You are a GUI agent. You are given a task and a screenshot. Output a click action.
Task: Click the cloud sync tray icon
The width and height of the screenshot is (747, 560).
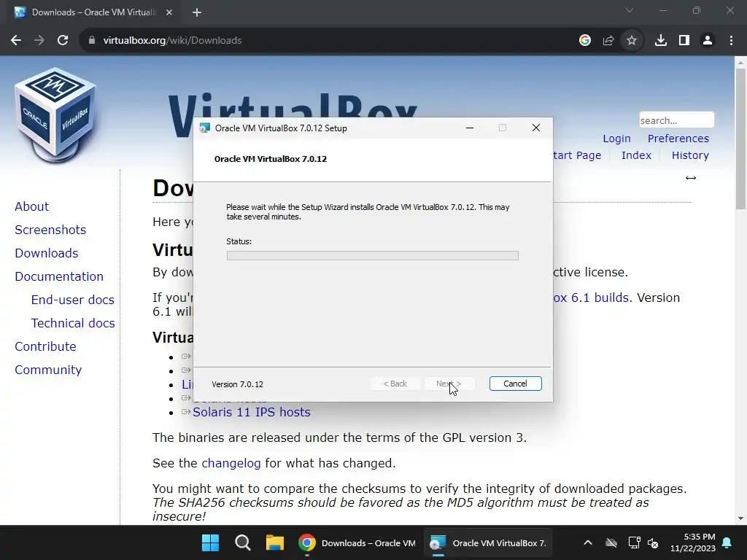[x=611, y=542]
